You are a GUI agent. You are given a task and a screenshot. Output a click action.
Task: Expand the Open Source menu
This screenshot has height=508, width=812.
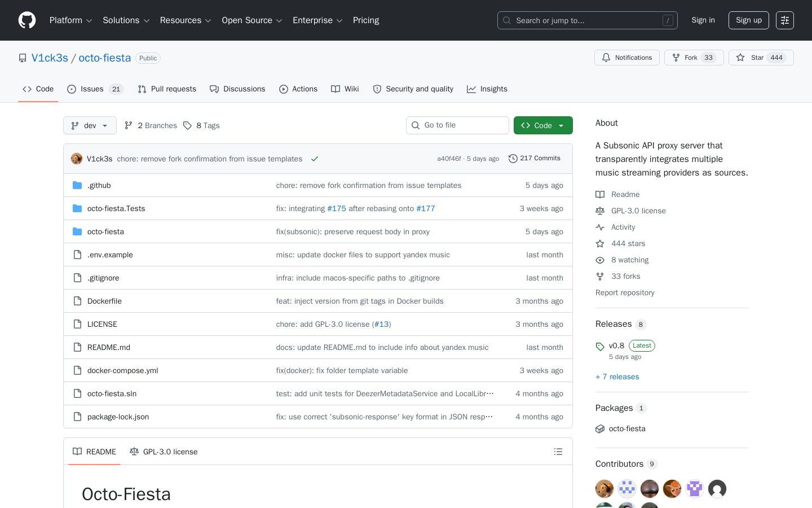(x=252, y=20)
